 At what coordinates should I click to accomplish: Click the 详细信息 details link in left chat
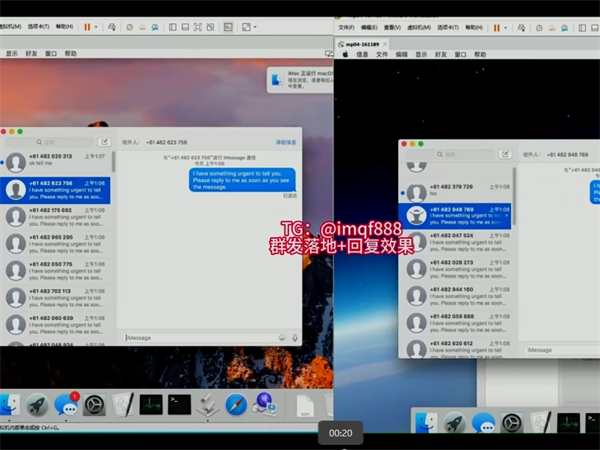point(286,142)
